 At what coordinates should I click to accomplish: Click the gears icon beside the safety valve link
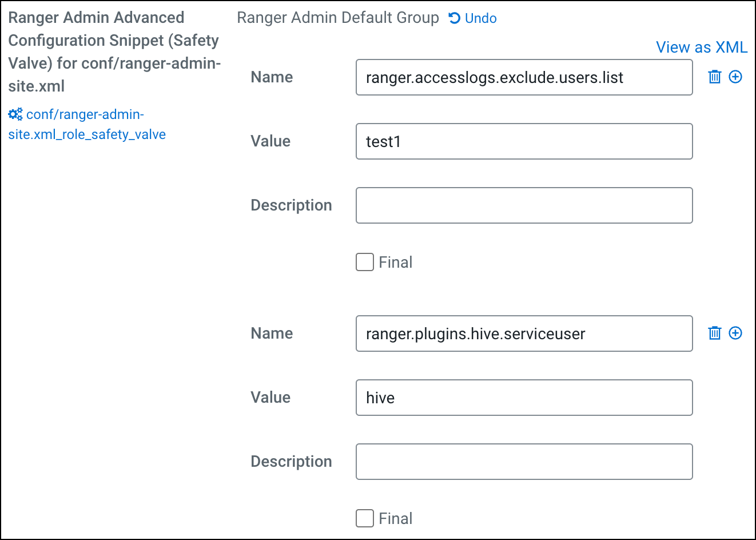[x=15, y=114]
